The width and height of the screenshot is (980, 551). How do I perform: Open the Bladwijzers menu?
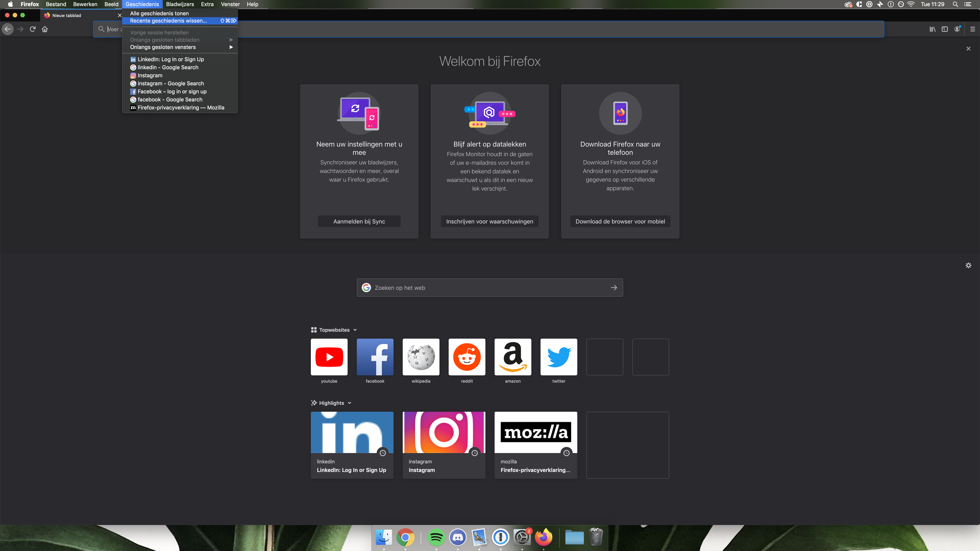(x=180, y=4)
